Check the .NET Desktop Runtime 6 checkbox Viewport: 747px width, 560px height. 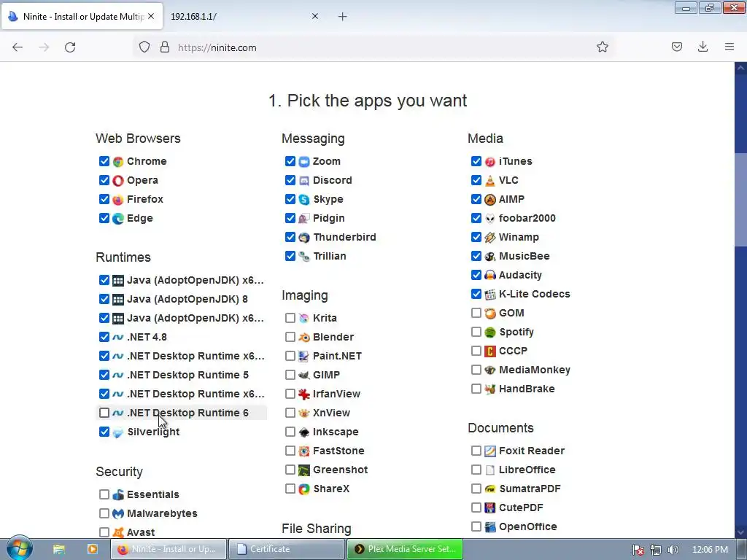click(104, 413)
